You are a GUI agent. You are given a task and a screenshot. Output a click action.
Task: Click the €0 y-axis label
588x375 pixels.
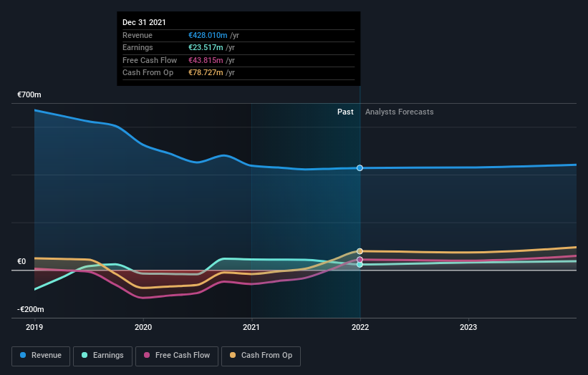(21, 261)
